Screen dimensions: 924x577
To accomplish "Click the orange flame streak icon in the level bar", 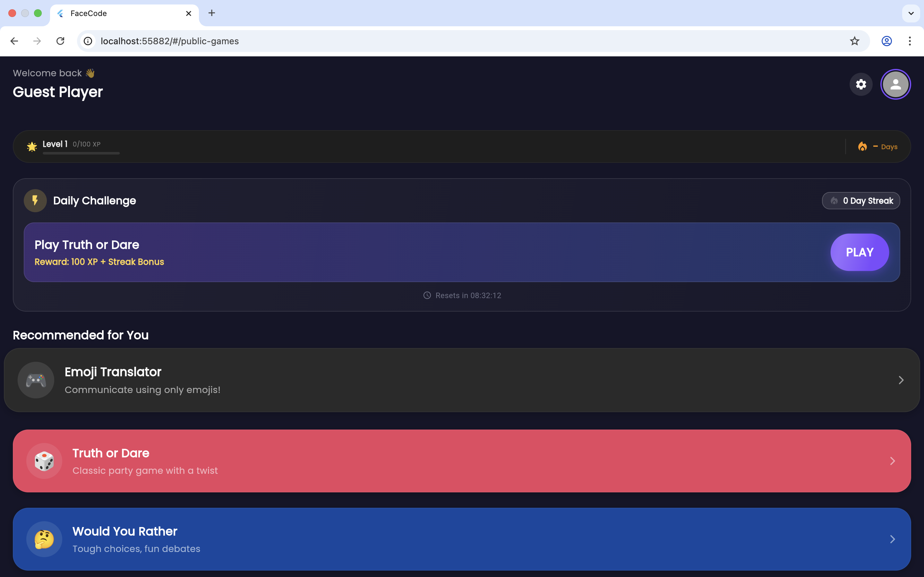I will (x=862, y=146).
